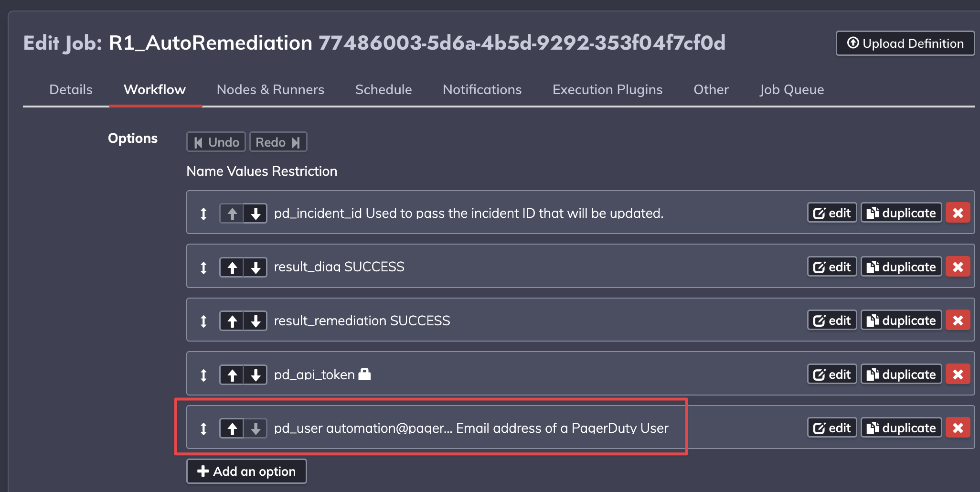Move pd_api_token option up
The height and width of the screenshot is (492, 980).
(x=232, y=374)
